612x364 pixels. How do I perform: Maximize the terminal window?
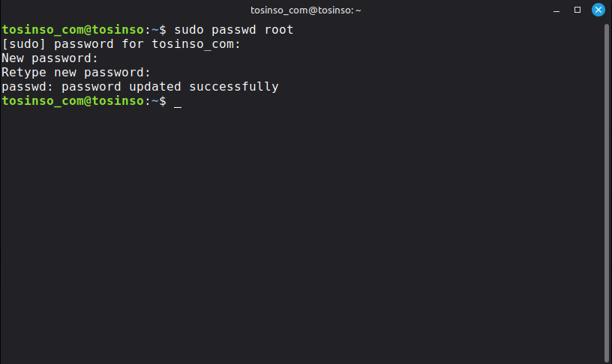pos(577,10)
